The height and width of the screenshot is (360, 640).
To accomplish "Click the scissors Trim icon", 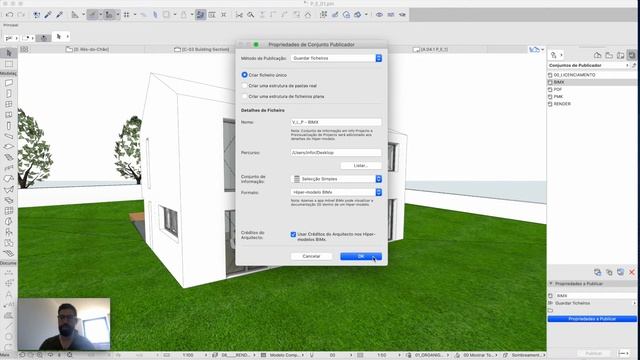I will (239, 15).
